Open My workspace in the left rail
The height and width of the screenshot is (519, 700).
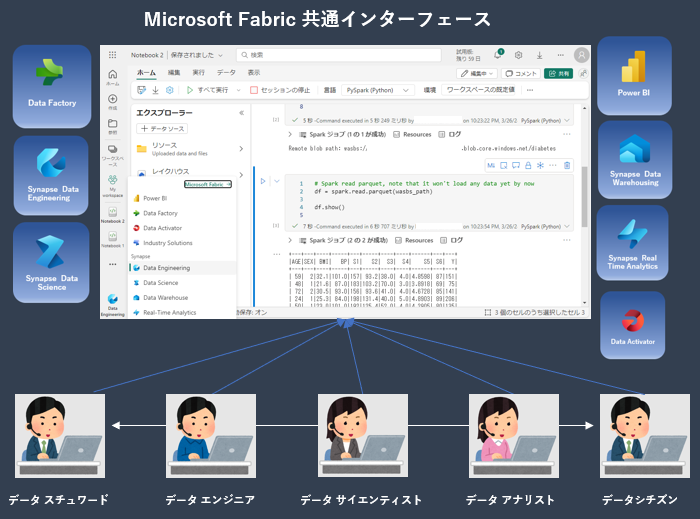click(112, 185)
